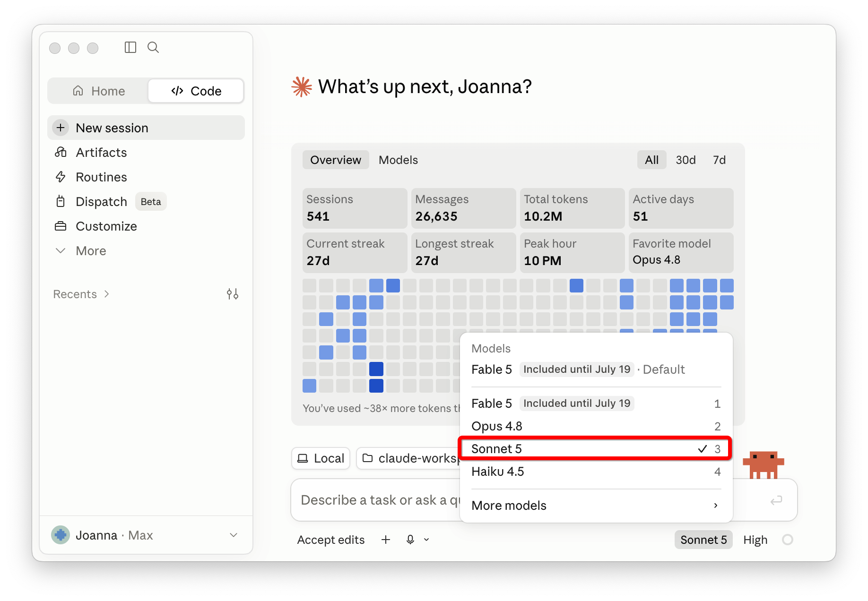Open Dispatch Beta from the sidebar
This screenshot has height=601, width=868.
[146, 201]
